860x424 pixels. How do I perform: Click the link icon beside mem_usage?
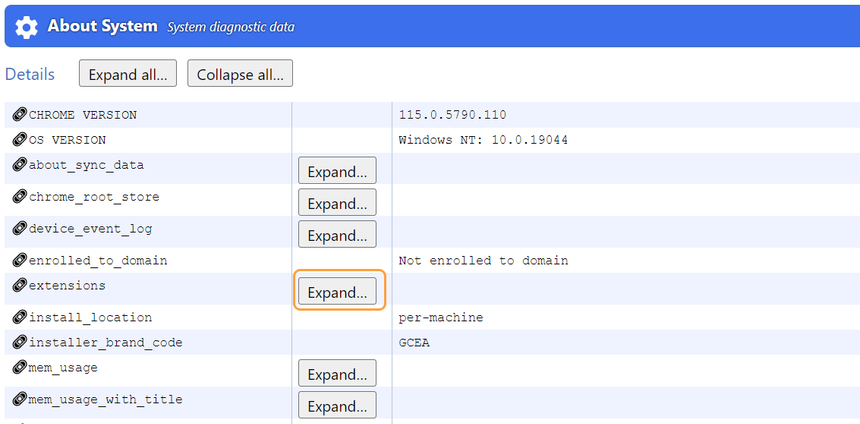[20, 367]
